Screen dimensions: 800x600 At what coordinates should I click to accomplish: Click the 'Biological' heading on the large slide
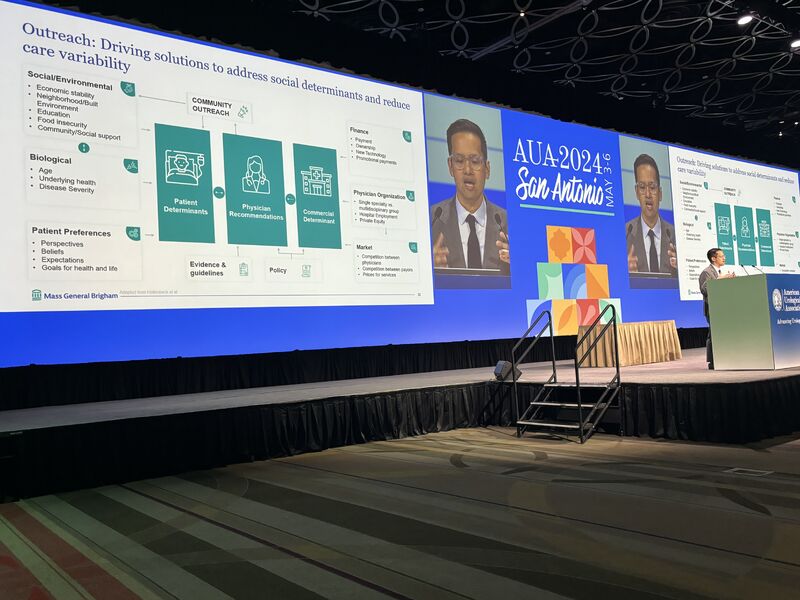(51, 159)
